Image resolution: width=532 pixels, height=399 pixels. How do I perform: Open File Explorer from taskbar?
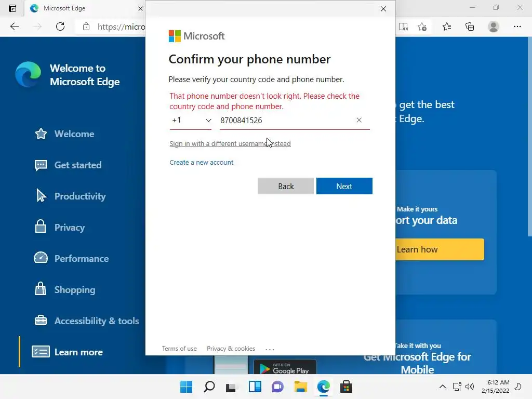coord(301,387)
